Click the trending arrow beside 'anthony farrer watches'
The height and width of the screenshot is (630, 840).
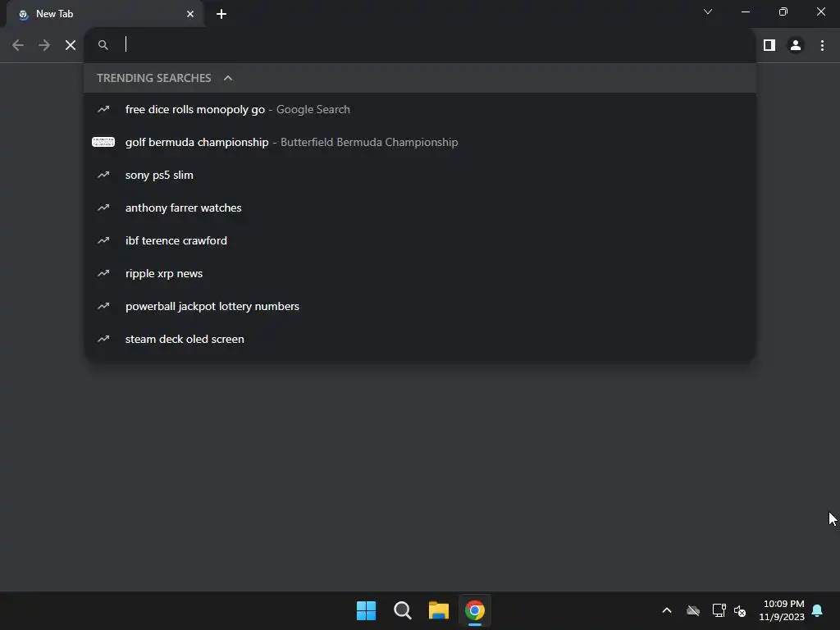pos(103,208)
